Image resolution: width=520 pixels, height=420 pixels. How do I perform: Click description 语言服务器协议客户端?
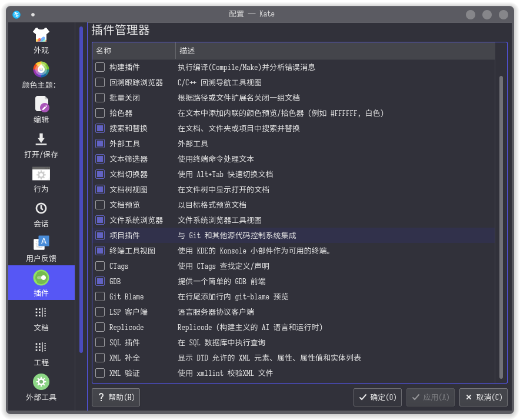[216, 312]
